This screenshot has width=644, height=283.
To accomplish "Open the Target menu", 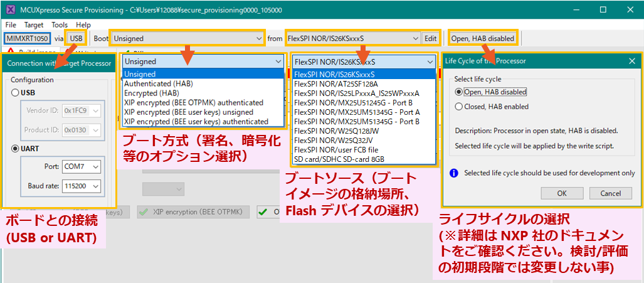I will coord(34,24).
